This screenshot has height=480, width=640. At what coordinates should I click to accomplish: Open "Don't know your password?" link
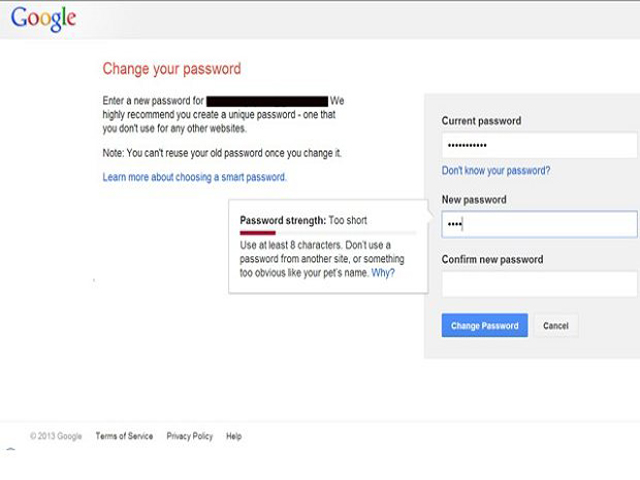(x=496, y=171)
